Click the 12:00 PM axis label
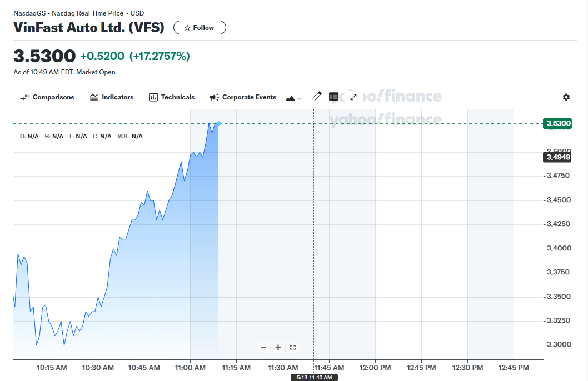The width and height of the screenshot is (588, 381). (375, 368)
